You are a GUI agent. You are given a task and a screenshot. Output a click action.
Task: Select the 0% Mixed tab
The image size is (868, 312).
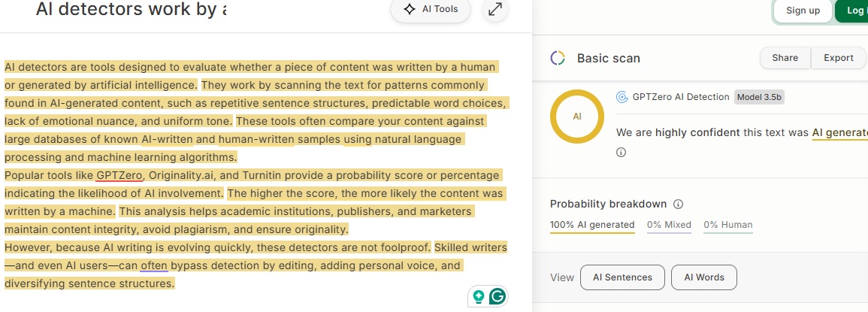coord(670,225)
